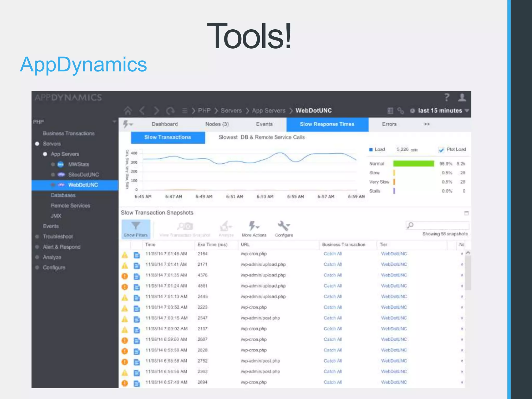Click the App Servers breadcrumb link
The height and width of the screenshot is (399, 532).
(269, 111)
